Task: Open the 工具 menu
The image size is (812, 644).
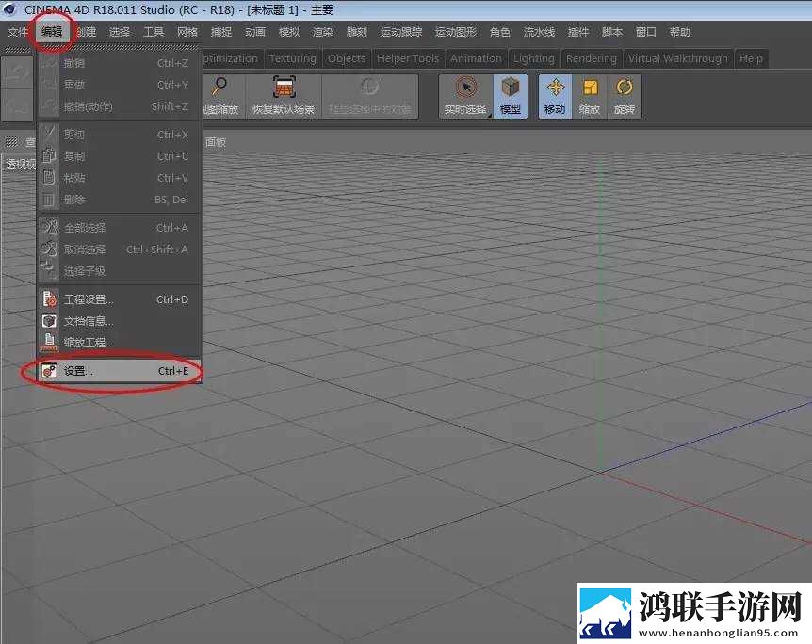Action: (154, 32)
